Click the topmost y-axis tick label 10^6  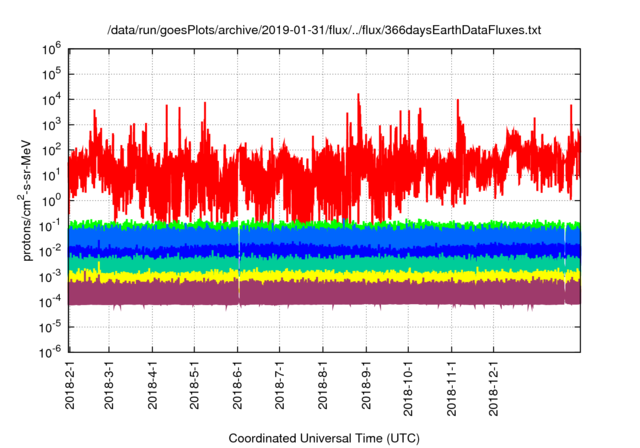coord(51,48)
